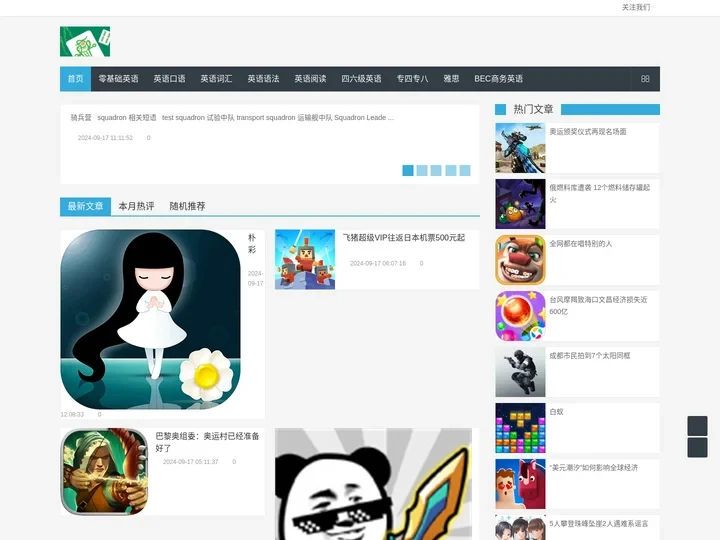Open the squadron article headline in the slider
The image size is (720, 540).
232,118
